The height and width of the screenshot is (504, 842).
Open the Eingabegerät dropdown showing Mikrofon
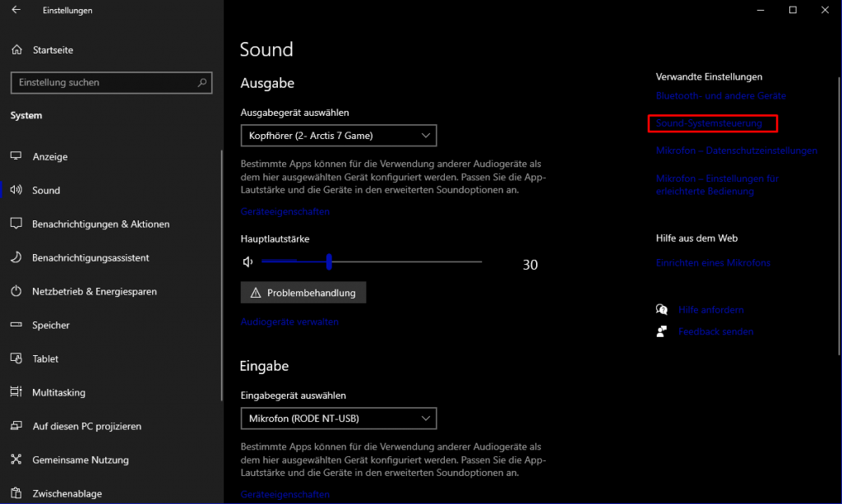[338, 418]
